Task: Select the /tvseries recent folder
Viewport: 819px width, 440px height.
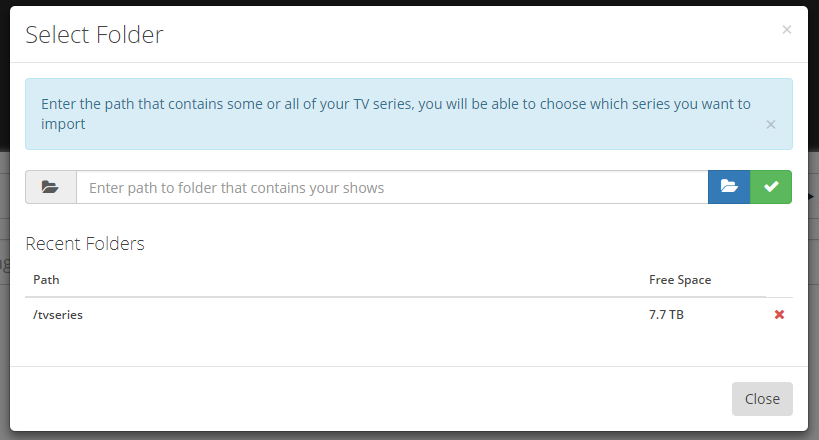Action: (58, 315)
